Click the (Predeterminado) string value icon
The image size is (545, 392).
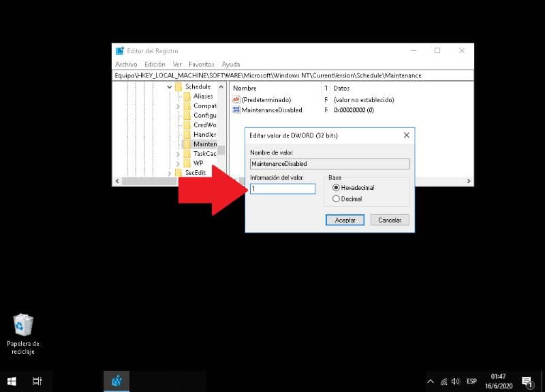coord(236,99)
